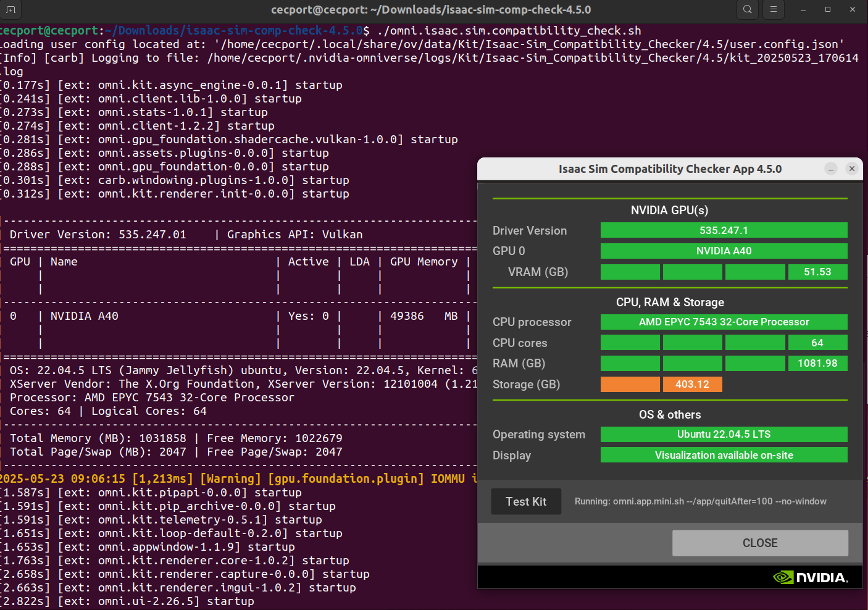This screenshot has width=868, height=610.
Task: Click the Isaac Sim Compatibility Checker App title
Action: [x=670, y=169]
